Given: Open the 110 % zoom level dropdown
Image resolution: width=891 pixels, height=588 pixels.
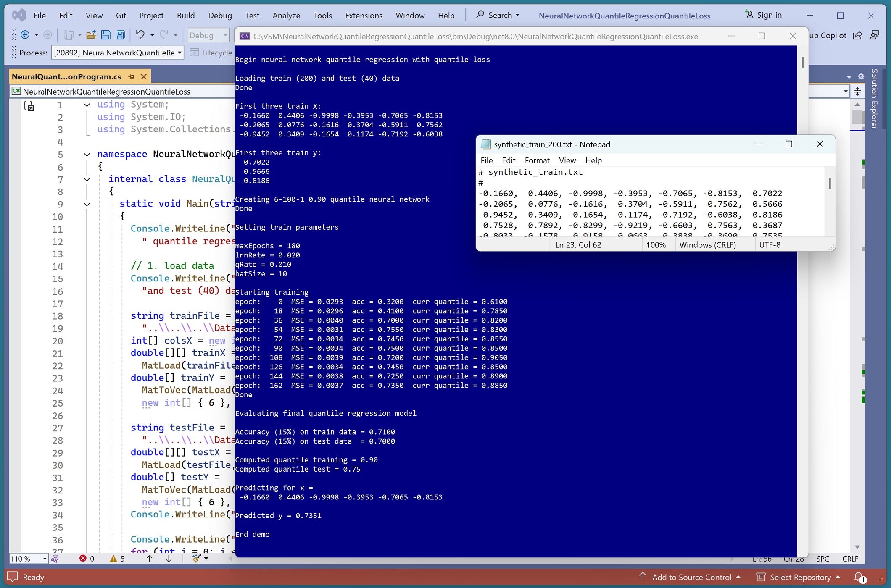Looking at the screenshot, I should (x=29, y=559).
